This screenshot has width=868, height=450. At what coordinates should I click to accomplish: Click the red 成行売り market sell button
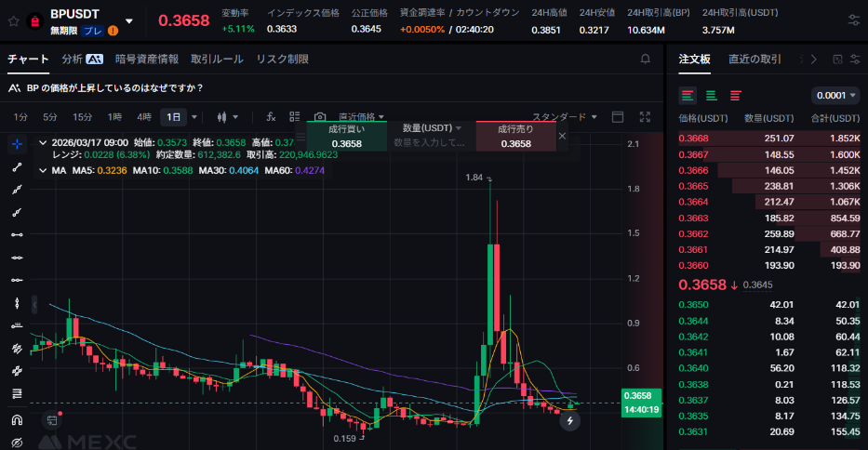(515, 136)
